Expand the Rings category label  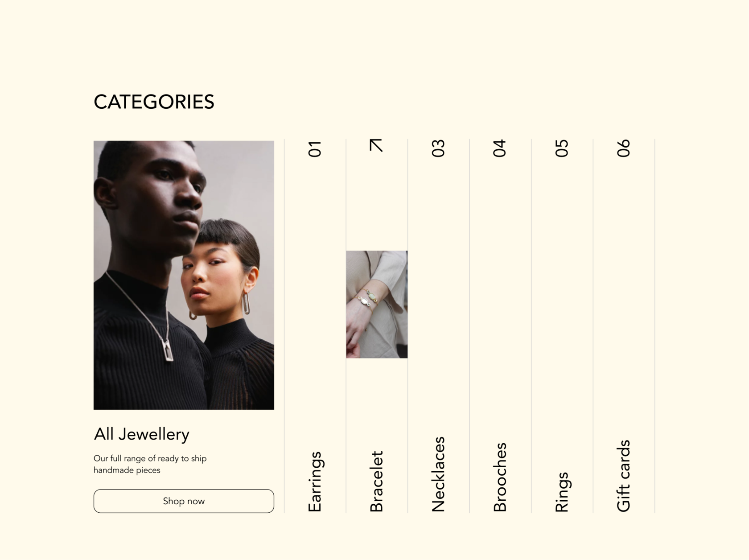[x=562, y=492]
